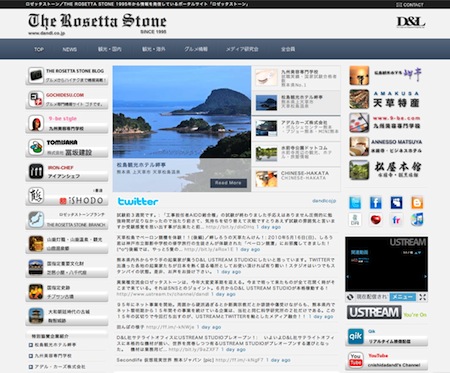Open the Qik realtime streaming icon

click(355, 336)
